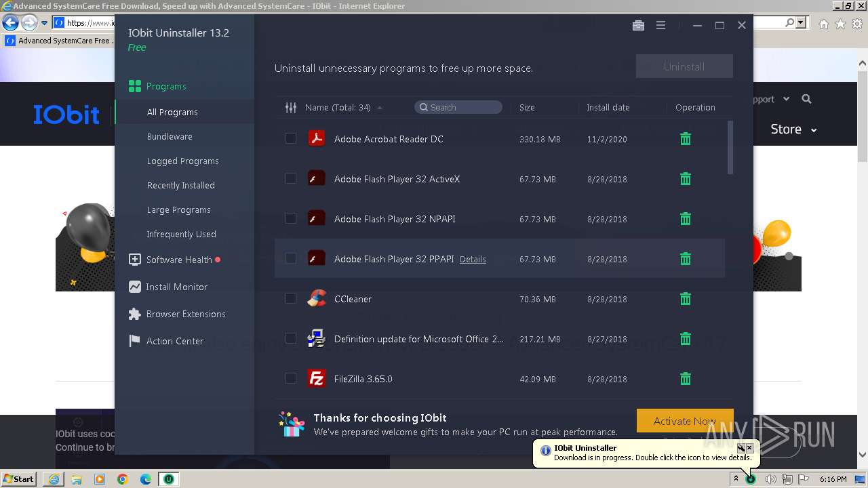Image resolution: width=868 pixels, height=488 pixels.
Task: Click trash icon for Adobe Flash Player 32 NPAPI
Action: tap(686, 219)
